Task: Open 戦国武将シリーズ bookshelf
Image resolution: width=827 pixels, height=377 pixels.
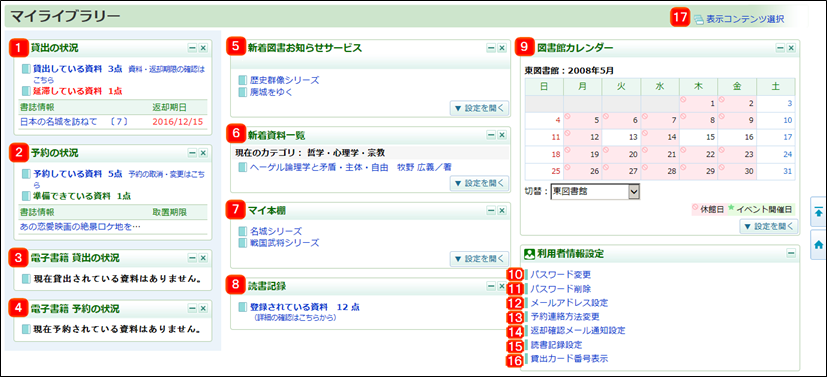Action: (285, 243)
